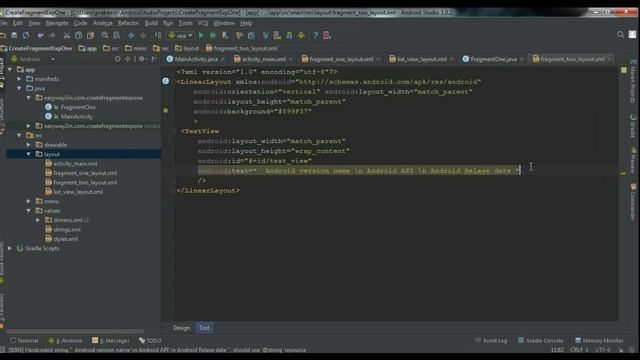Collapse the app module tree node

click(10, 70)
